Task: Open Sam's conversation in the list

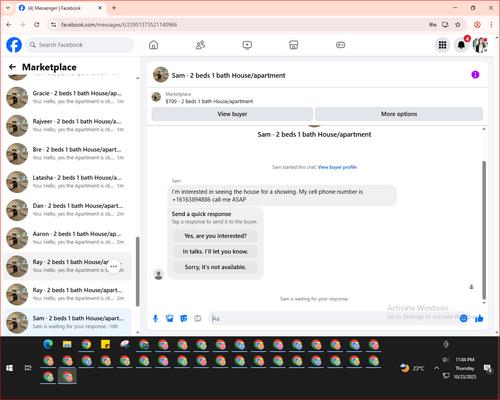Action: coord(67,322)
